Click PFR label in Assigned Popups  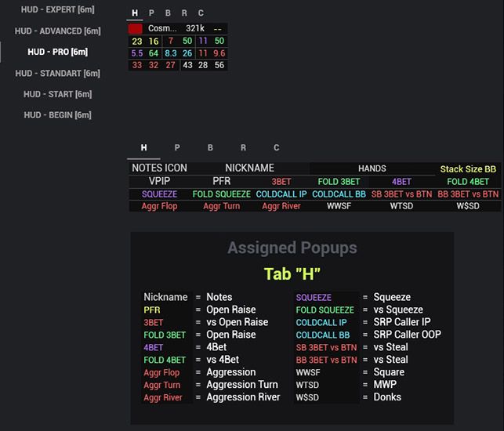tap(152, 310)
